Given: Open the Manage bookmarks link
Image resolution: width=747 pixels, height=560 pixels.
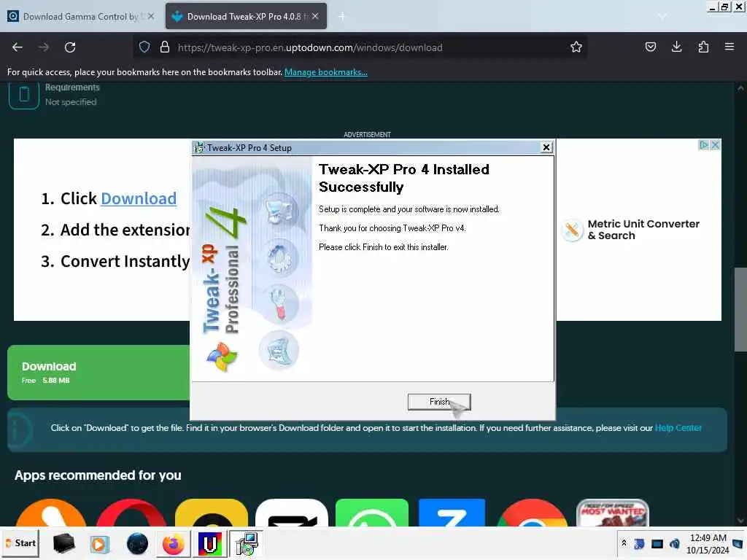Looking at the screenshot, I should [x=326, y=72].
